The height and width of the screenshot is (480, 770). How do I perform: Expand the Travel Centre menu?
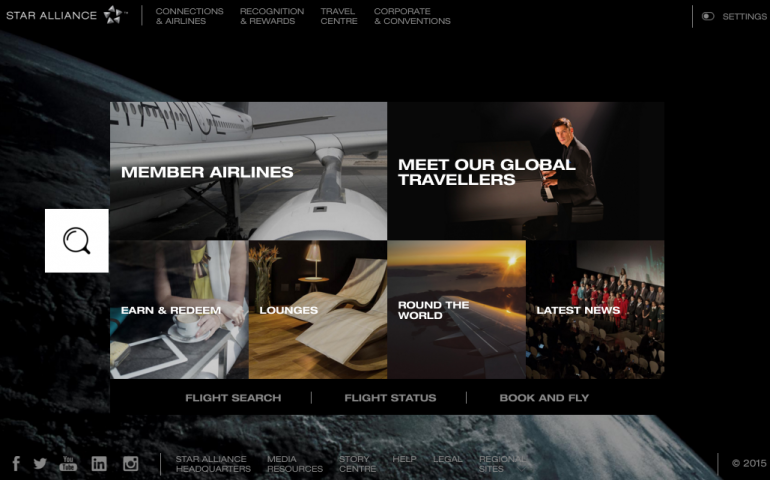(339, 16)
